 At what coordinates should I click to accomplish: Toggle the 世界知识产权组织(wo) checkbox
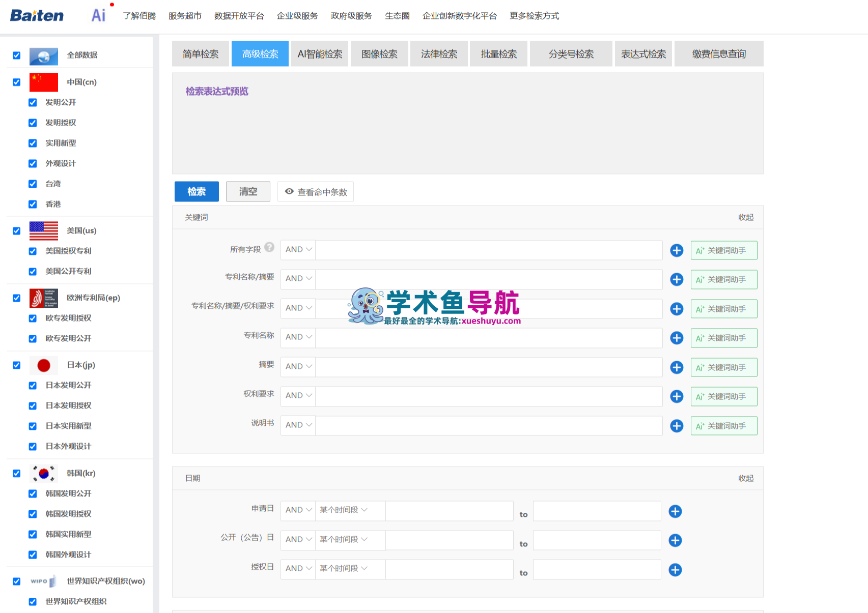[x=17, y=581]
